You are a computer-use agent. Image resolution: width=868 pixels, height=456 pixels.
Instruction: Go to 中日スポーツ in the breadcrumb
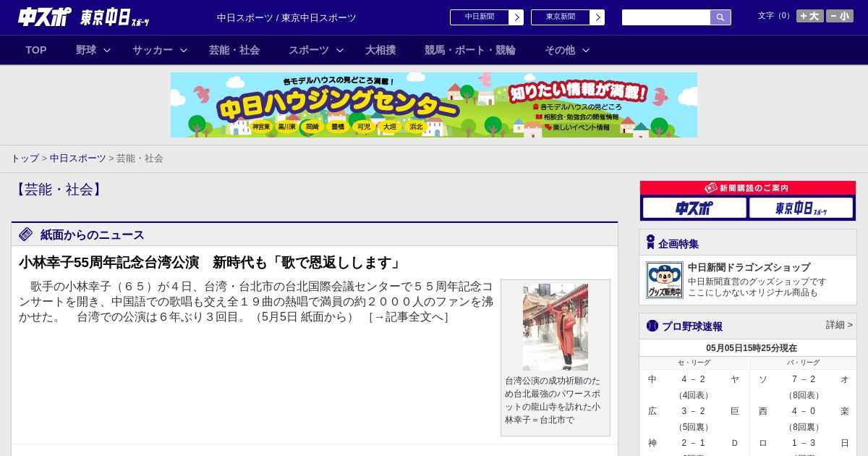pyautogui.click(x=77, y=158)
